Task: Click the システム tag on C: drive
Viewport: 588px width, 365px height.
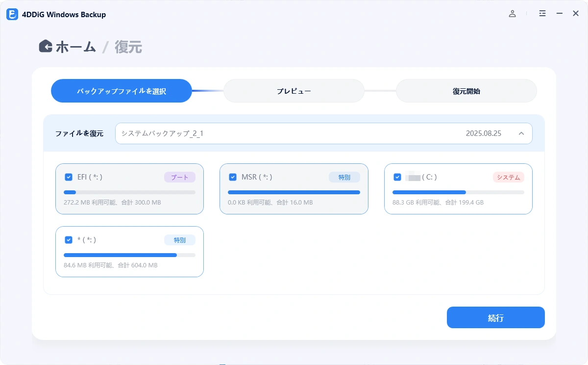Action: coord(508,177)
